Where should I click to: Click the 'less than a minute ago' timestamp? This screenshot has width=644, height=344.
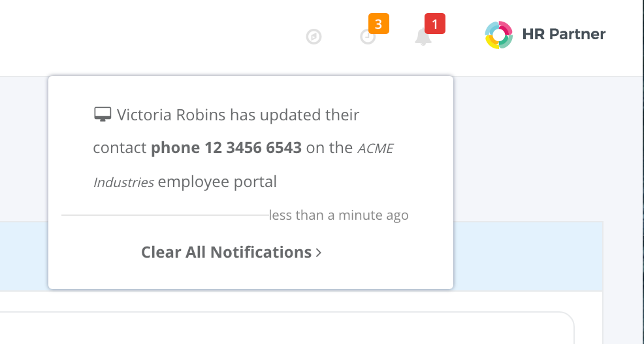point(339,215)
